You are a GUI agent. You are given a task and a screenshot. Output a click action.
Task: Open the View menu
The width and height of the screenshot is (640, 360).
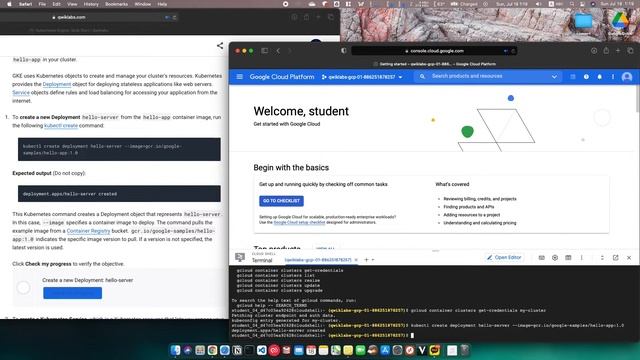click(72, 4)
